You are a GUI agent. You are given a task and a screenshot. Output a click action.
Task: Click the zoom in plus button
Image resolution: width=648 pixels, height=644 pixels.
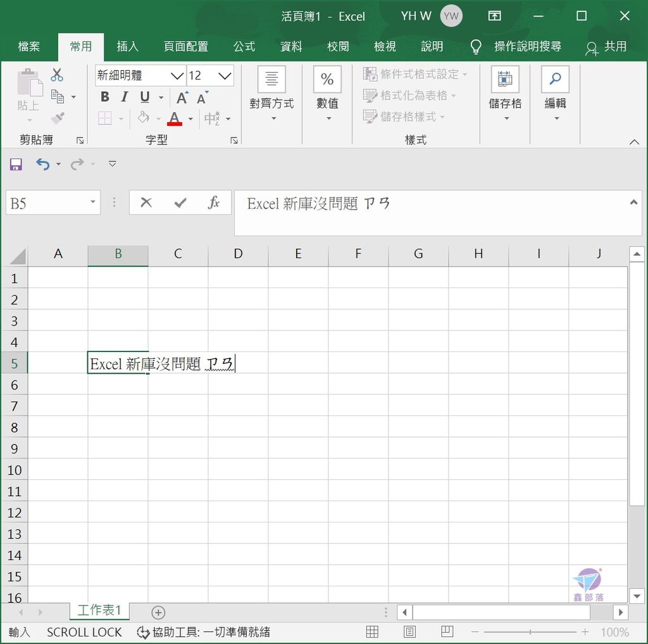click(585, 632)
